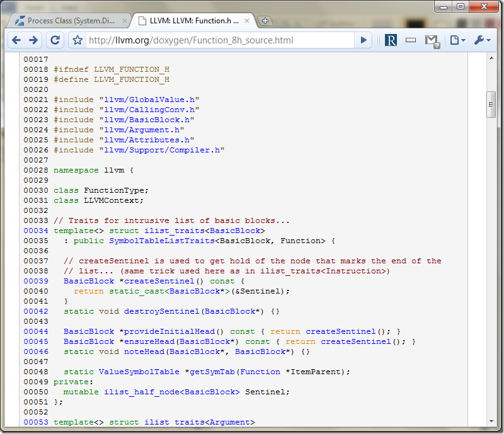Click the vertical scrollbar thumb
The width and height of the screenshot is (504, 434).
491,105
